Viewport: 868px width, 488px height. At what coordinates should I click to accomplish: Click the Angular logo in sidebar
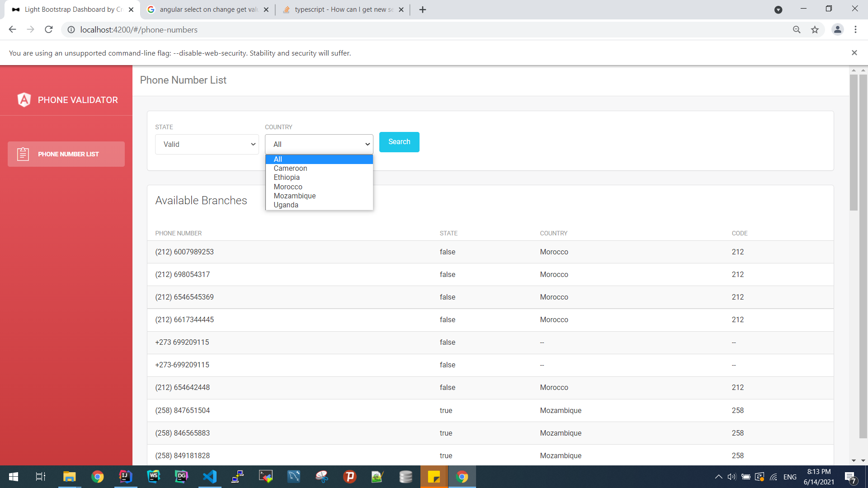[24, 100]
